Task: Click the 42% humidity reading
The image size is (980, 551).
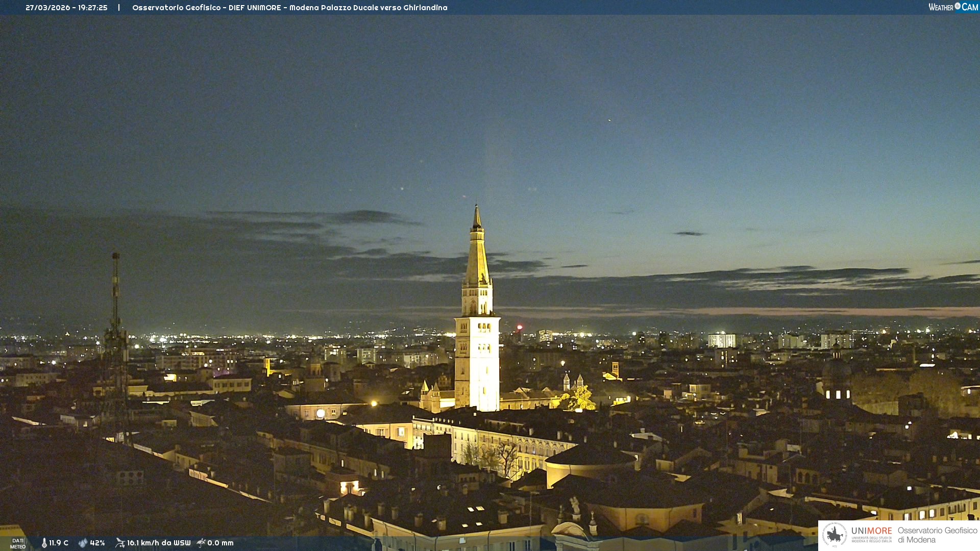Action: coord(97,543)
